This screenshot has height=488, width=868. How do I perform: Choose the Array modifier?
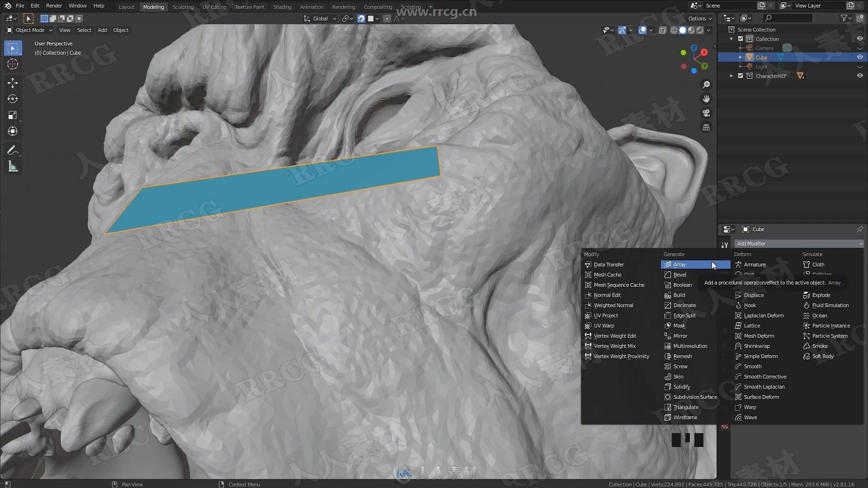coord(695,265)
